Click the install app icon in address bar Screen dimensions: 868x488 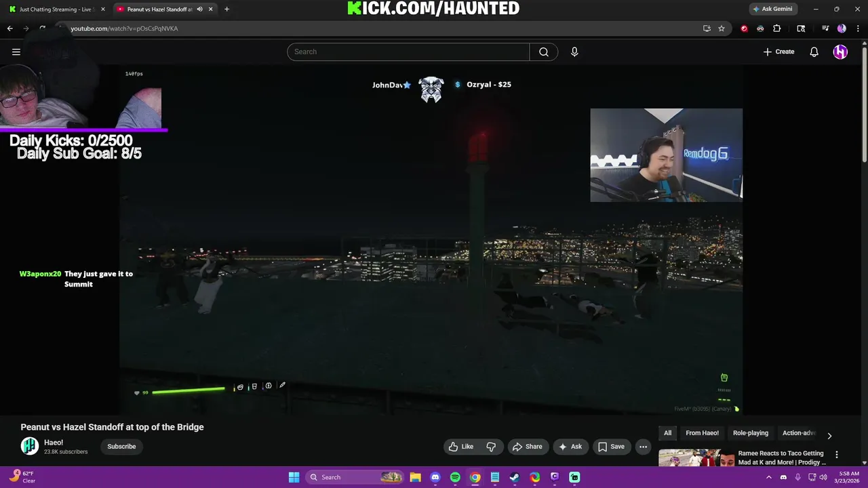707,28
